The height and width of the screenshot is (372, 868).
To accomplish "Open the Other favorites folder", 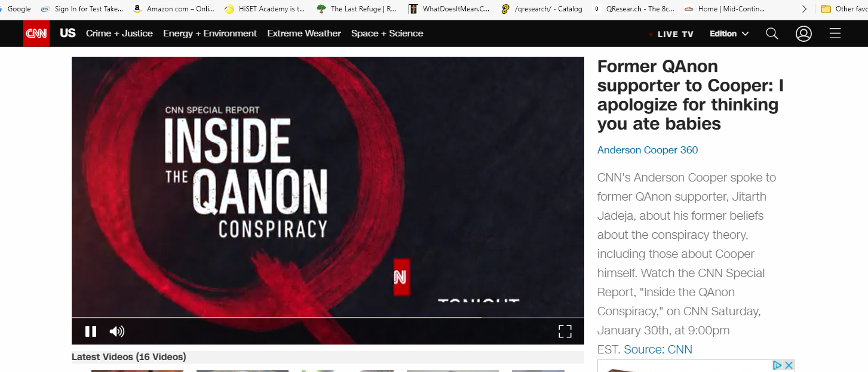I will tap(844, 9).
